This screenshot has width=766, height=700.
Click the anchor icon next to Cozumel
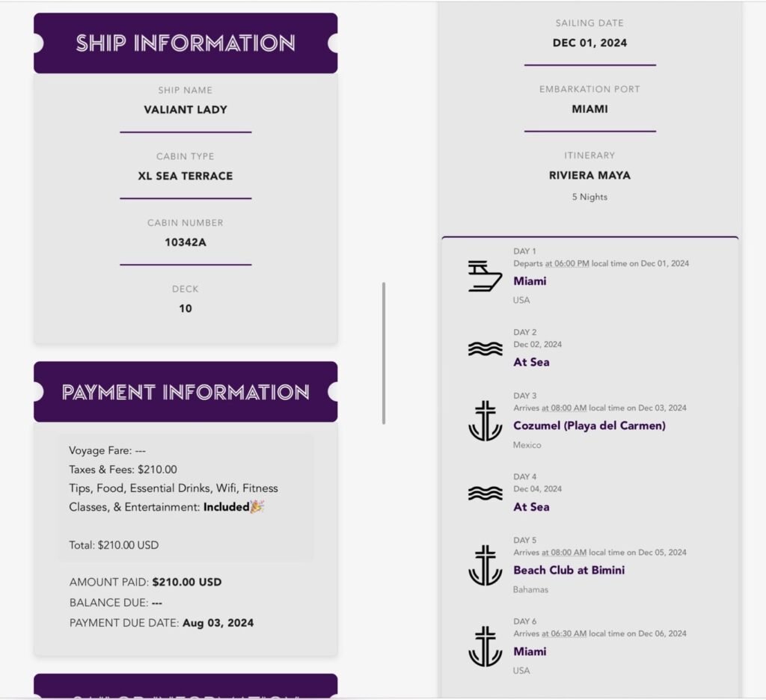485,420
